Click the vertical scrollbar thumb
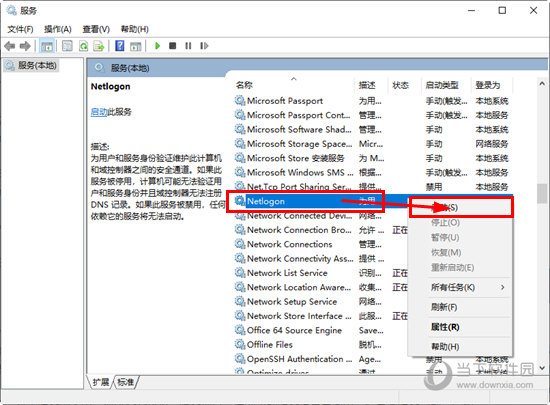550x405 pixels. click(x=542, y=193)
